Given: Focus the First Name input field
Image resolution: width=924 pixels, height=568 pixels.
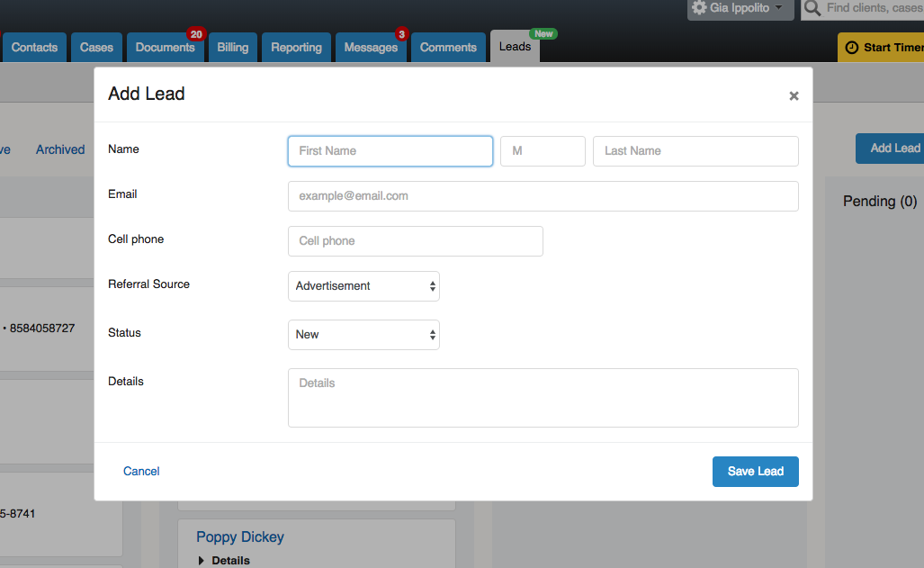Looking at the screenshot, I should pos(390,151).
